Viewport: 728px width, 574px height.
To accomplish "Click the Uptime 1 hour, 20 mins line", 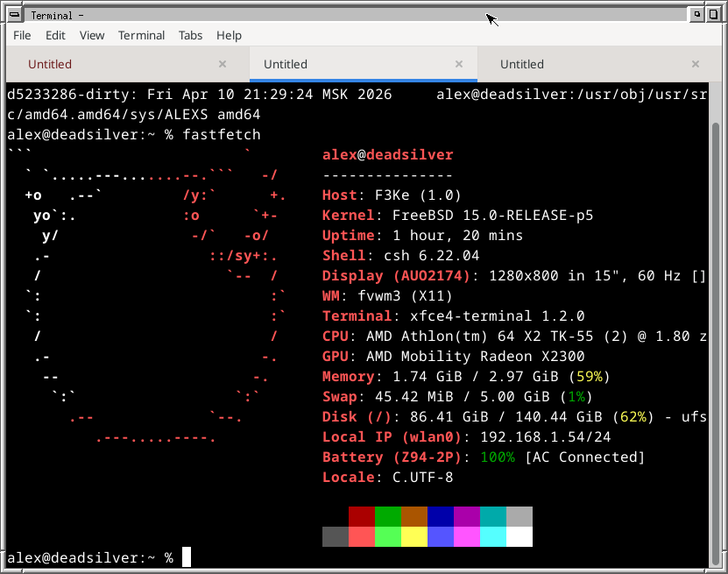I will point(422,236).
